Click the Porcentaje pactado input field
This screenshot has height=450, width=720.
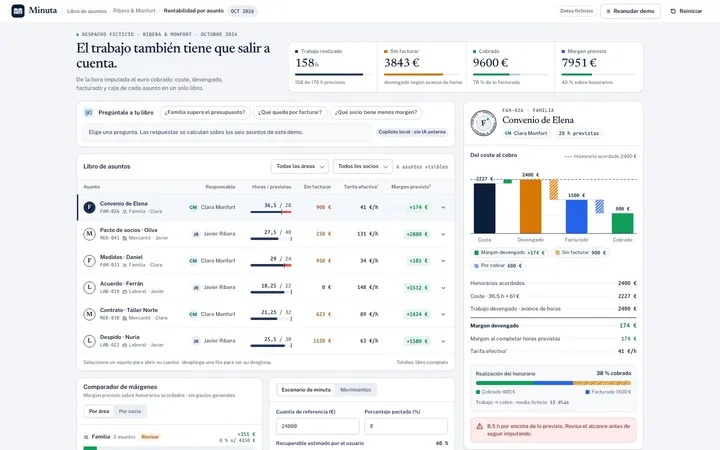click(406, 426)
